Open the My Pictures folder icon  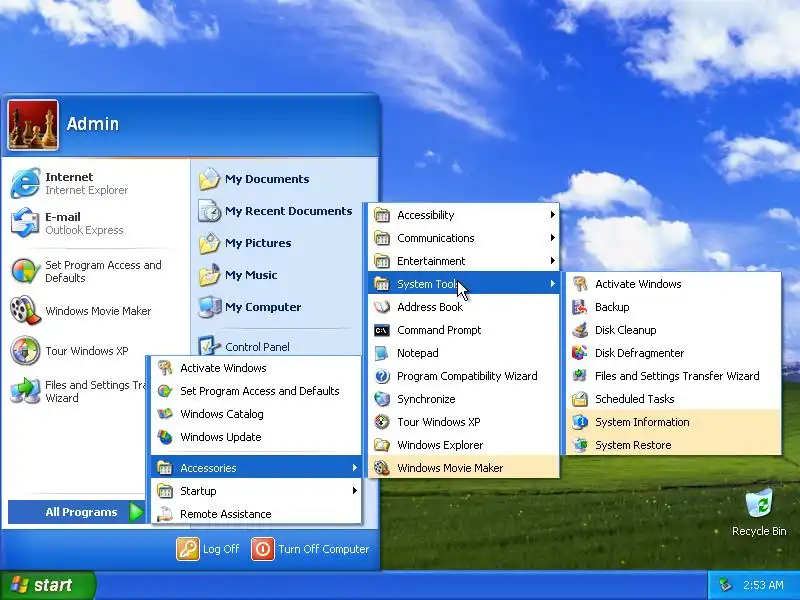(209, 243)
